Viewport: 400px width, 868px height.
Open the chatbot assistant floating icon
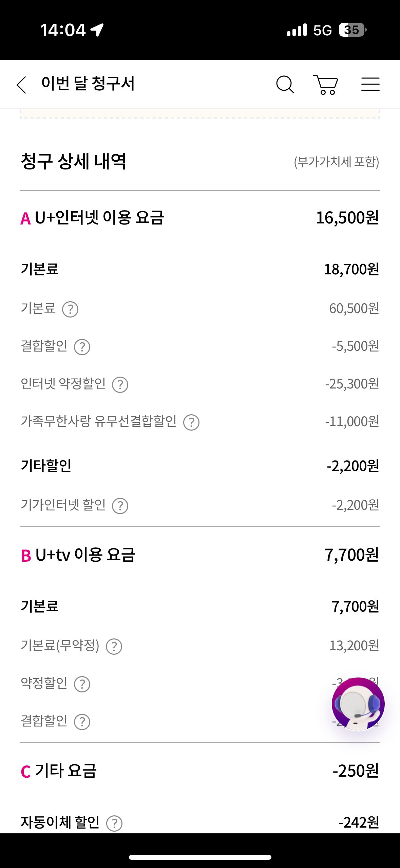(x=358, y=704)
